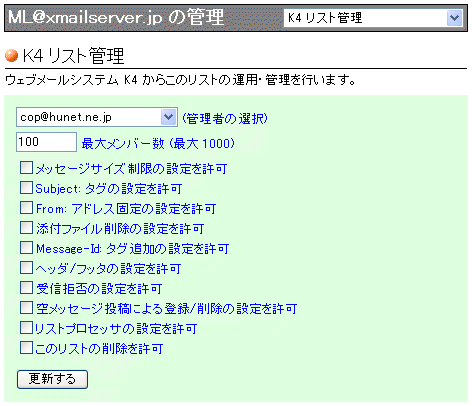
Task: Click the 更新する button
Action: [52, 379]
